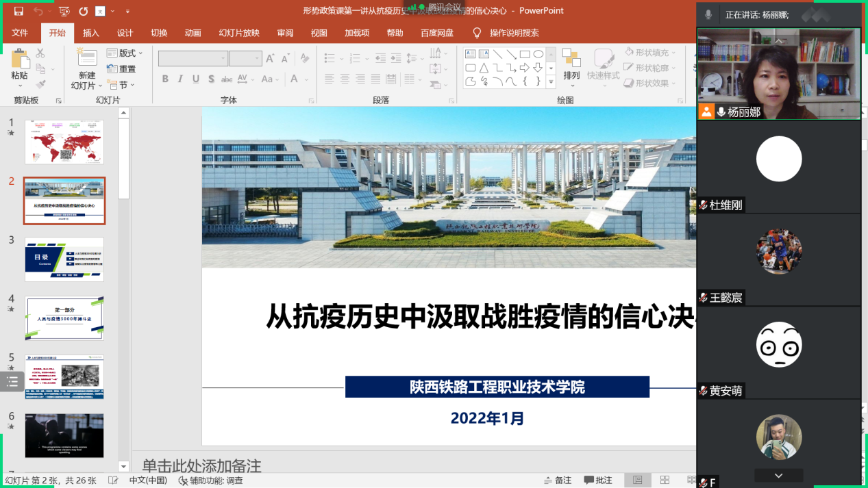Select the oval shape in shapes gallery

point(538,54)
